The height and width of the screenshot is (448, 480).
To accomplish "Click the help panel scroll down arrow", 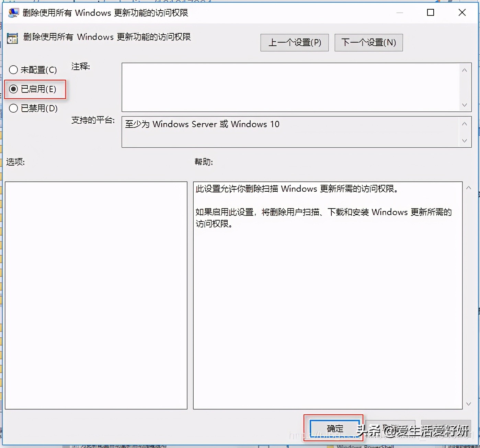I will (x=469, y=404).
